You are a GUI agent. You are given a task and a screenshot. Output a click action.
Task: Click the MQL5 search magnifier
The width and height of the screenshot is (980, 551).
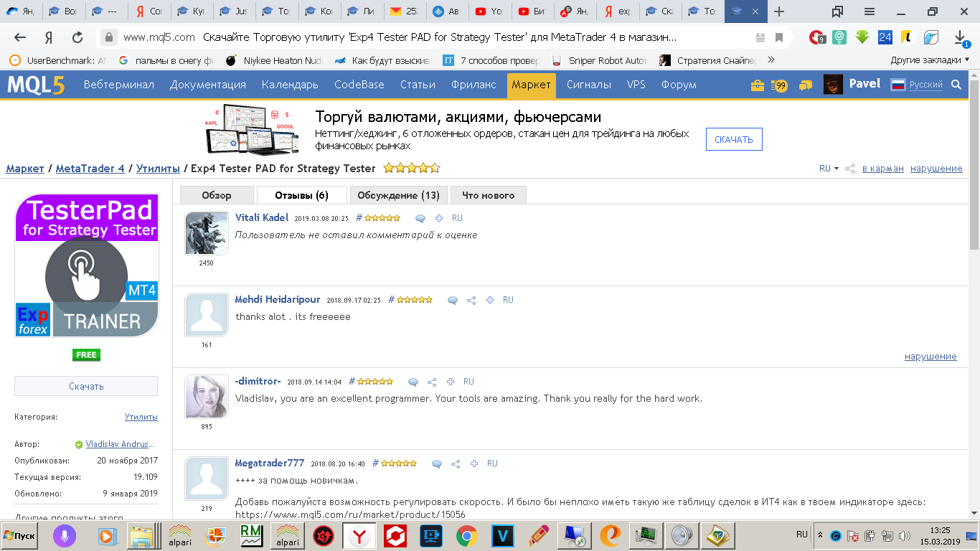tap(956, 85)
